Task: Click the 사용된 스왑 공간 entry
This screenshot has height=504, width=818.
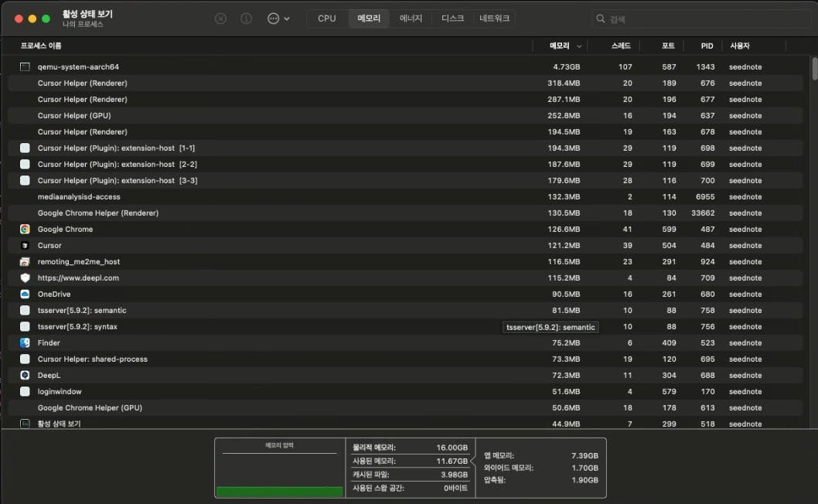Action: (410, 489)
